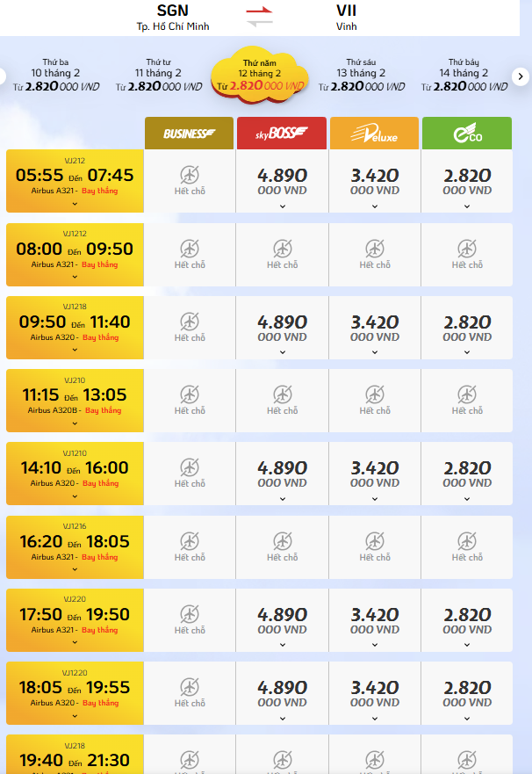Click Eco sold-out icon for 16:20 flight

click(x=467, y=540)
